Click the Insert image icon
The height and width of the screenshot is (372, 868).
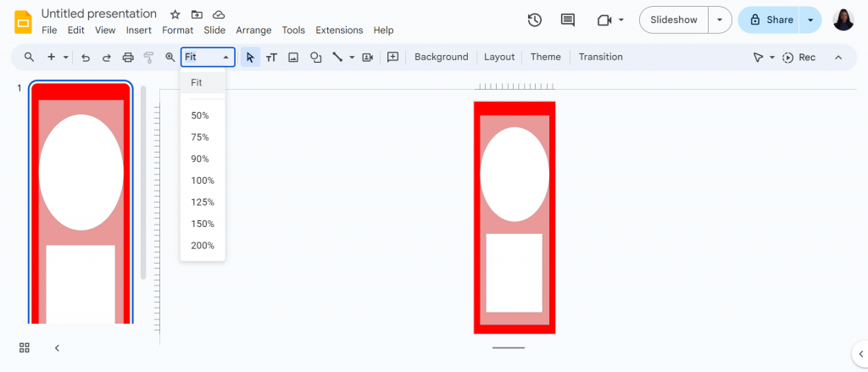click(293, 57)
